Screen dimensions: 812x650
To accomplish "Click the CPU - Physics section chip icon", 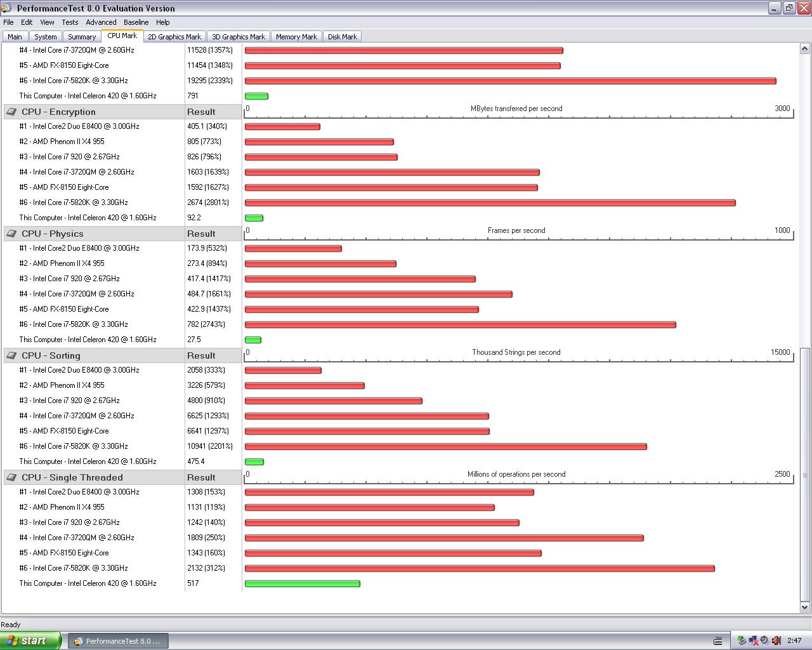I will tap(11, 234).
